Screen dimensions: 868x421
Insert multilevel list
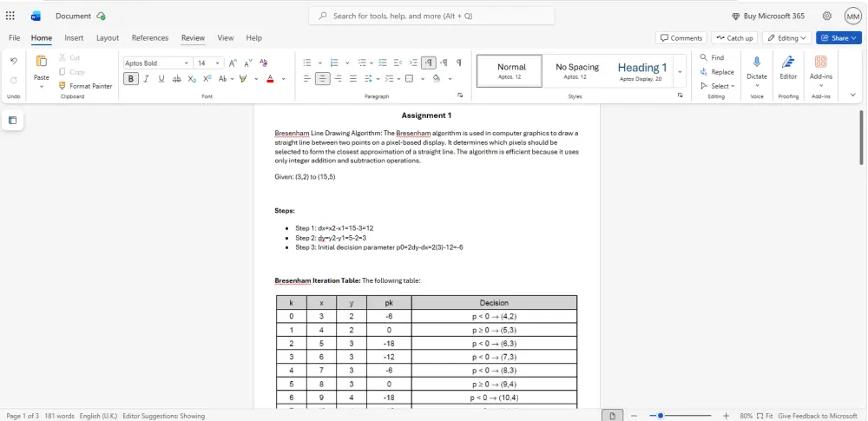[x=362, y=62]
